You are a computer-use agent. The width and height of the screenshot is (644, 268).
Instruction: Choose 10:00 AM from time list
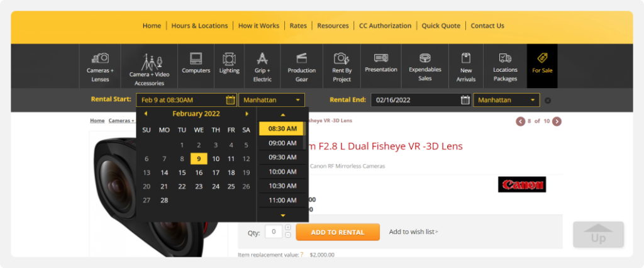click(x=282, y=172)
